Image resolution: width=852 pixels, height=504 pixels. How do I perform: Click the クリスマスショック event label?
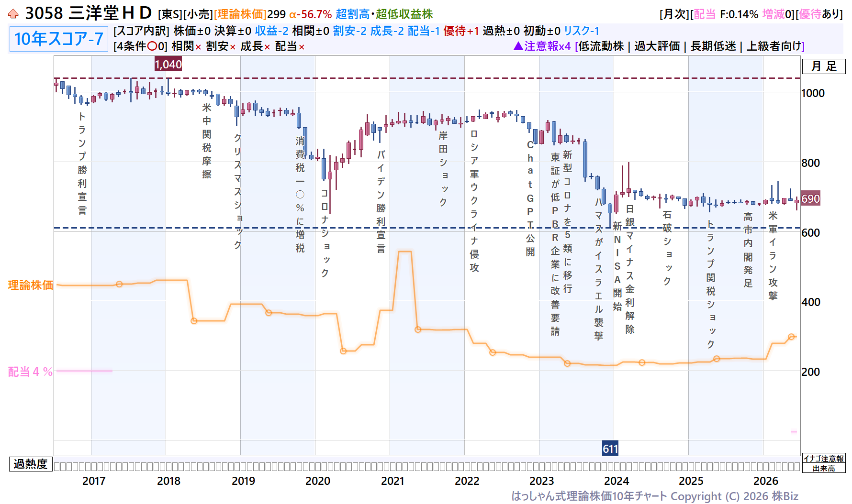(x=238, y=191)
